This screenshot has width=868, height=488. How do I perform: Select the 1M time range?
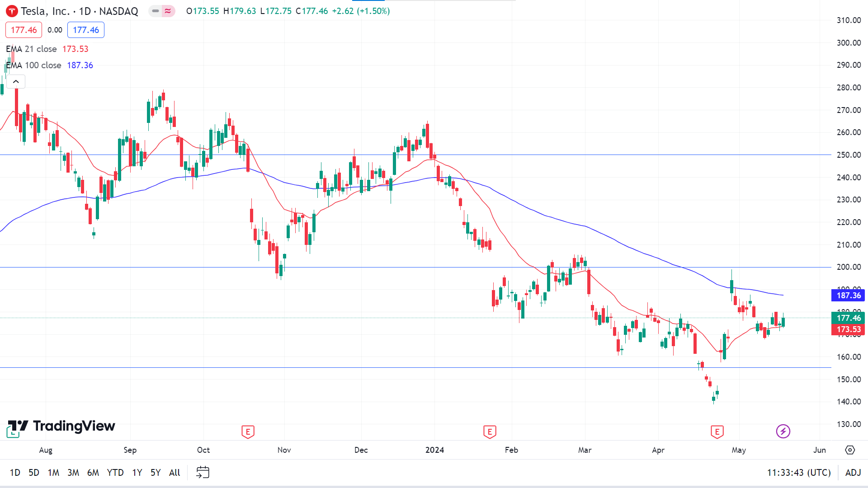(53, 473)
